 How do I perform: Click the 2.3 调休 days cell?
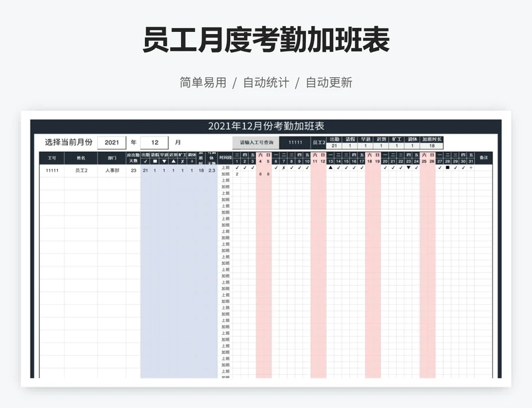pyautogui.click(x=211, y=170)
